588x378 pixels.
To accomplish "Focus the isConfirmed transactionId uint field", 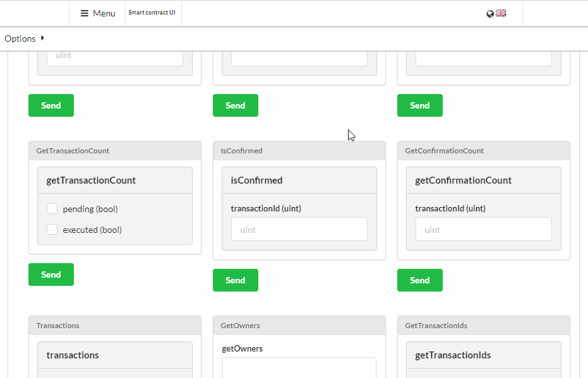I will point(299,229).
